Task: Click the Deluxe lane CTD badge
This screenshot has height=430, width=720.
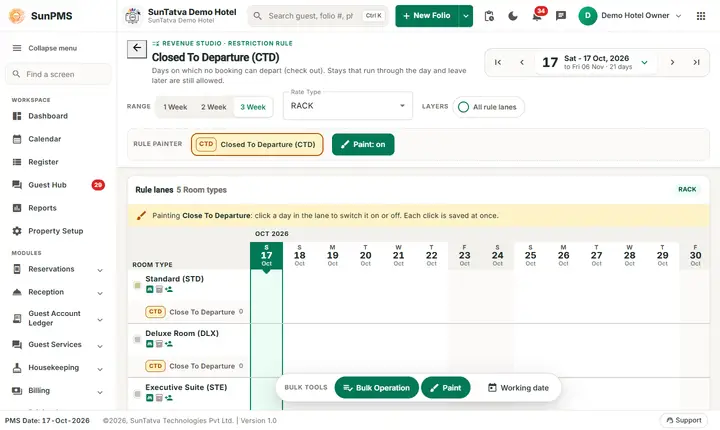Action: point(155,366)
